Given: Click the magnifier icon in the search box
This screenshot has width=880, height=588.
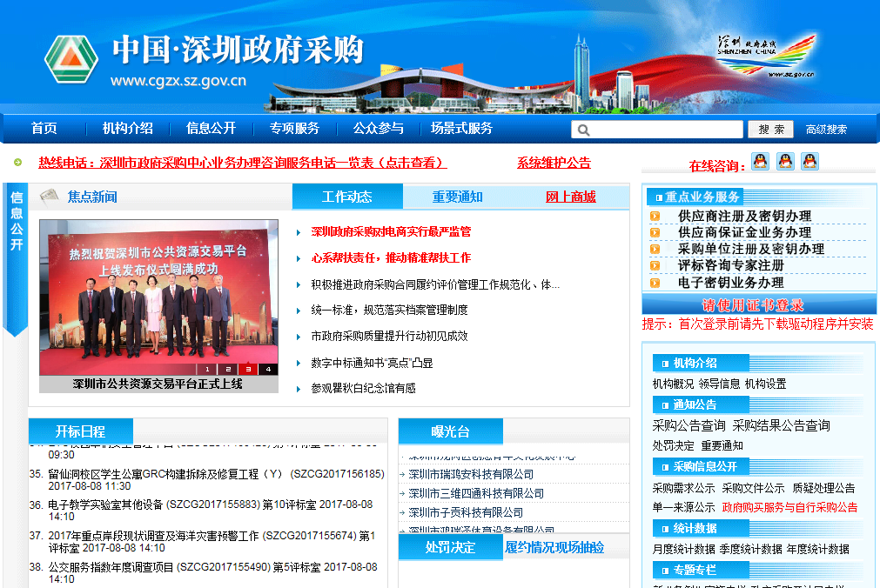Looking at the screenshot, I should (x=584, y=130).
